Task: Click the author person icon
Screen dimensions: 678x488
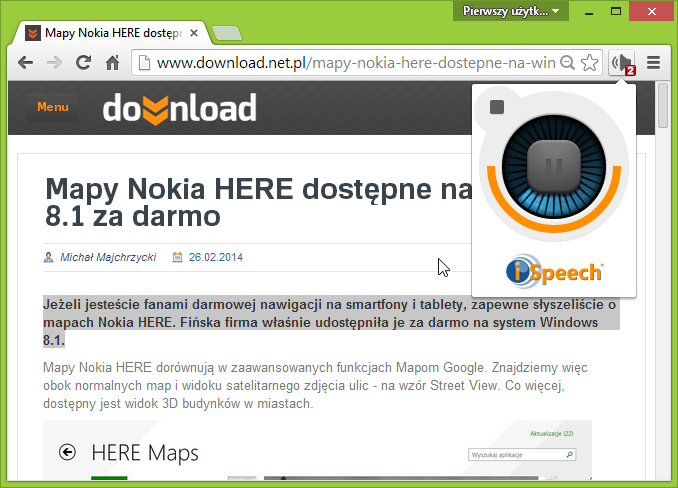Action: point(48,258)
